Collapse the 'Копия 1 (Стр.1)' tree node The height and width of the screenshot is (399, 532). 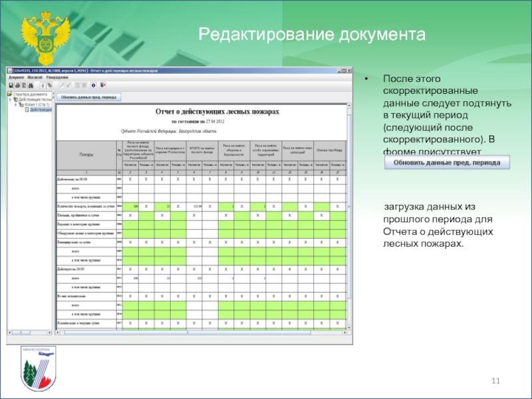pyautogui.click(x=15, y=104)
